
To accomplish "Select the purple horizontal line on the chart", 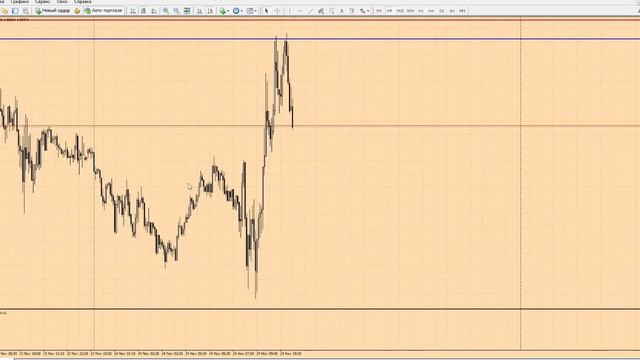I will point(320,39).
